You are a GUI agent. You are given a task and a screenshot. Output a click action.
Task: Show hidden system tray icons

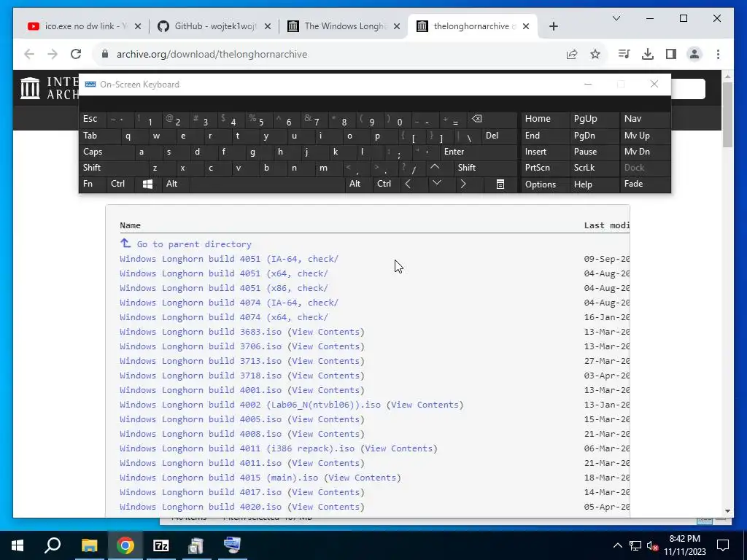point(617,545)
